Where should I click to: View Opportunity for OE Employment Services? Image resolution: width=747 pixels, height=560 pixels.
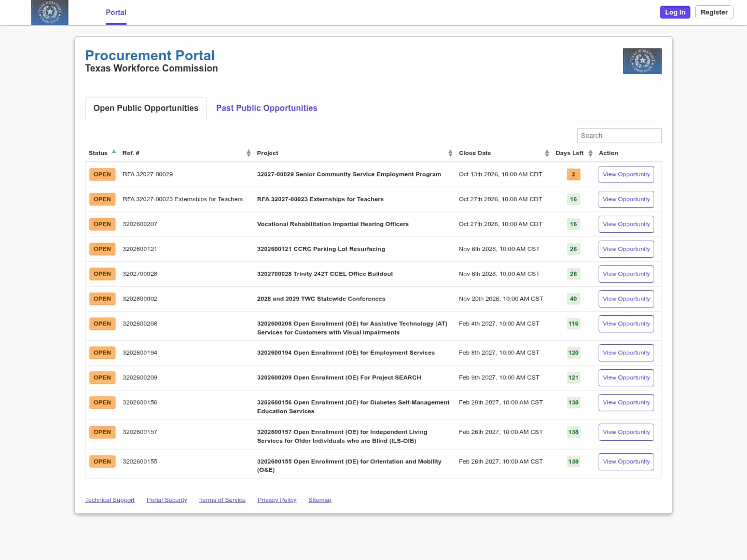(626, 353)
